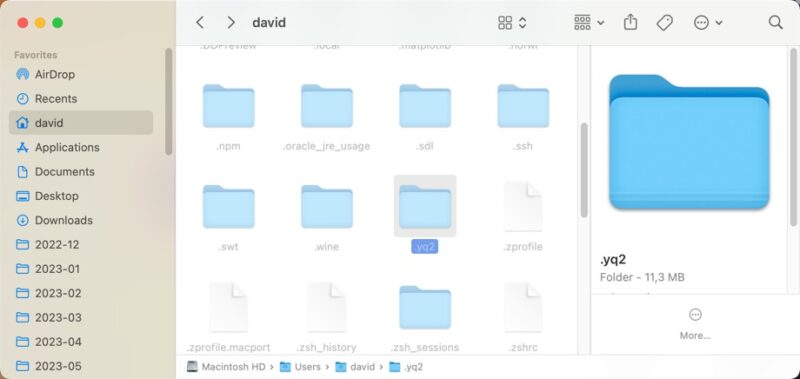Go back with the left chevron button
The height and width of the screenshot is (379, 800).
[x=200, y=22]
